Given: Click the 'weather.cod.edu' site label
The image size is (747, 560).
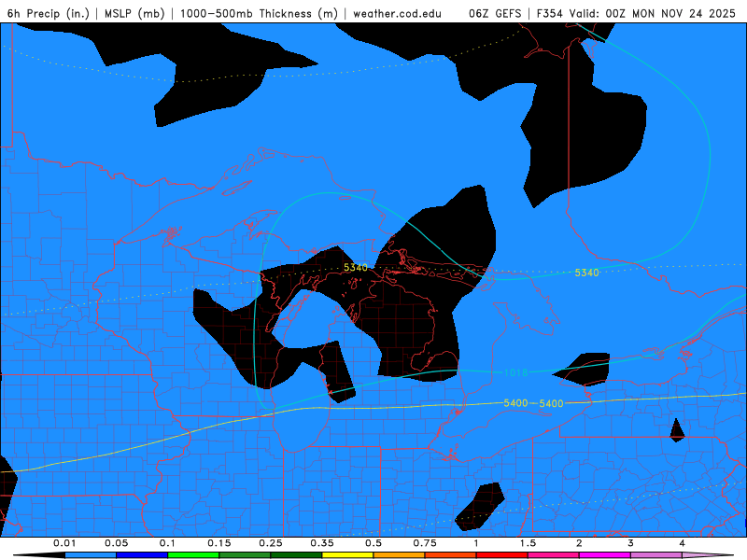Looking at the screenshot, I should (397, 13).
